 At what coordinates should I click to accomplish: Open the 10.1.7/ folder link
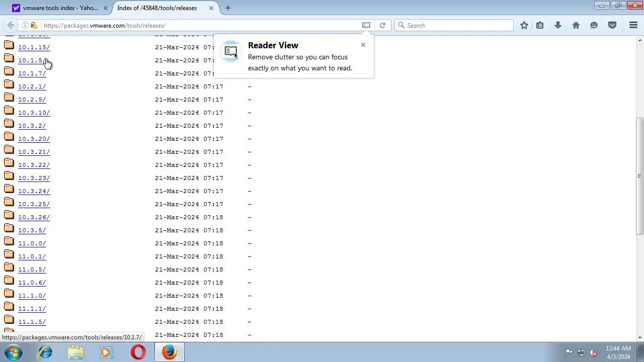coord(32,73)
